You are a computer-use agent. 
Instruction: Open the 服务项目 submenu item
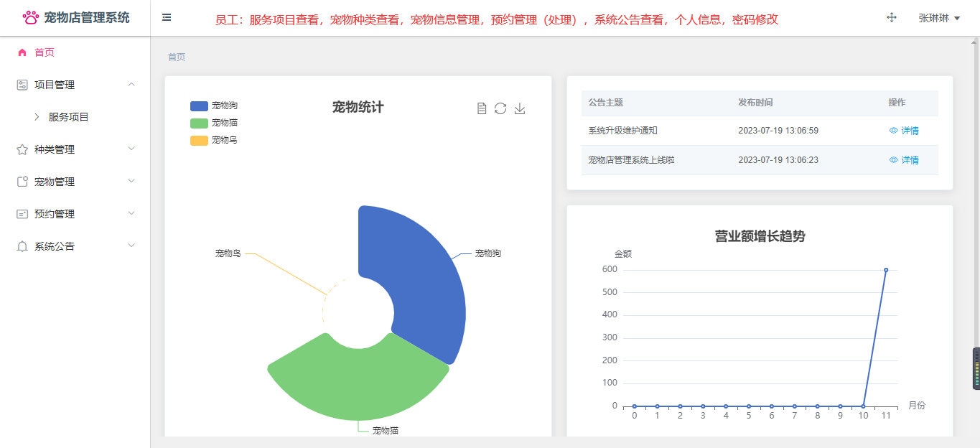(x=68, y=117)
